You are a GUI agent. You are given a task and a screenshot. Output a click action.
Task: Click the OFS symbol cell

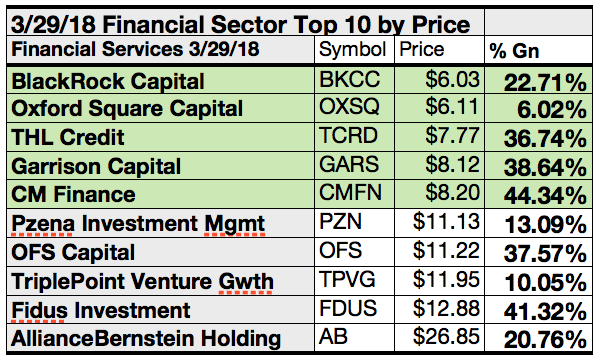point(354,252)
